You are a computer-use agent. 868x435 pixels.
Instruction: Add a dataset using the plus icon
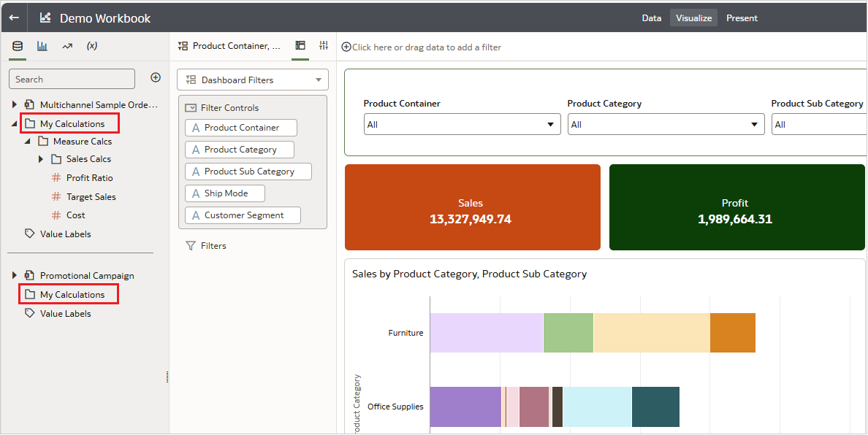click(155, 77)
